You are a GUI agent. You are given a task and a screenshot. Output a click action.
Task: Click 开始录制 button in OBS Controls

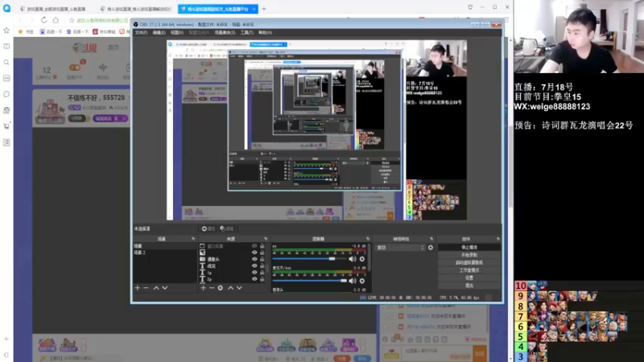pos(469,255)
